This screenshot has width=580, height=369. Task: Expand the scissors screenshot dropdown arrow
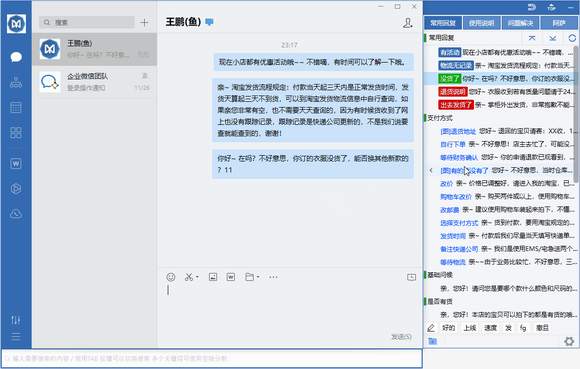[197, 277]
